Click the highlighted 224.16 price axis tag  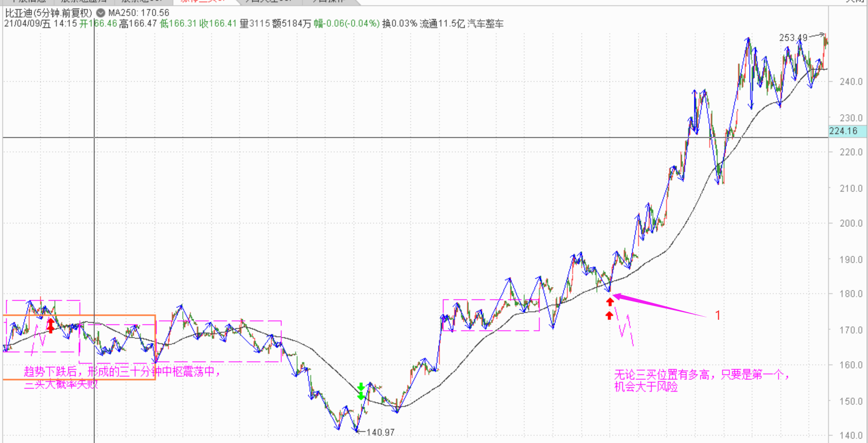pos(844,131)
